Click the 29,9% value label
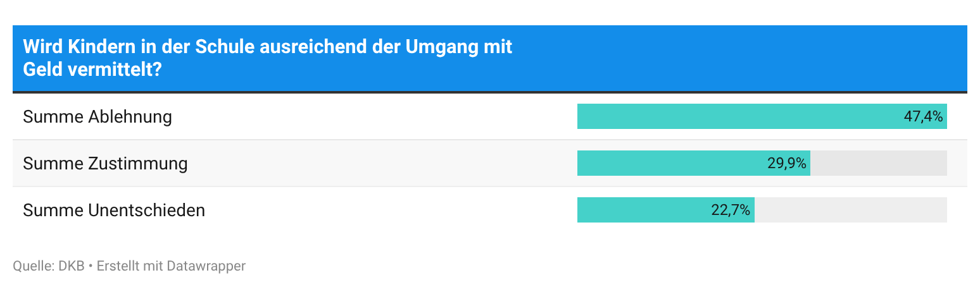 tap(787, 164)
